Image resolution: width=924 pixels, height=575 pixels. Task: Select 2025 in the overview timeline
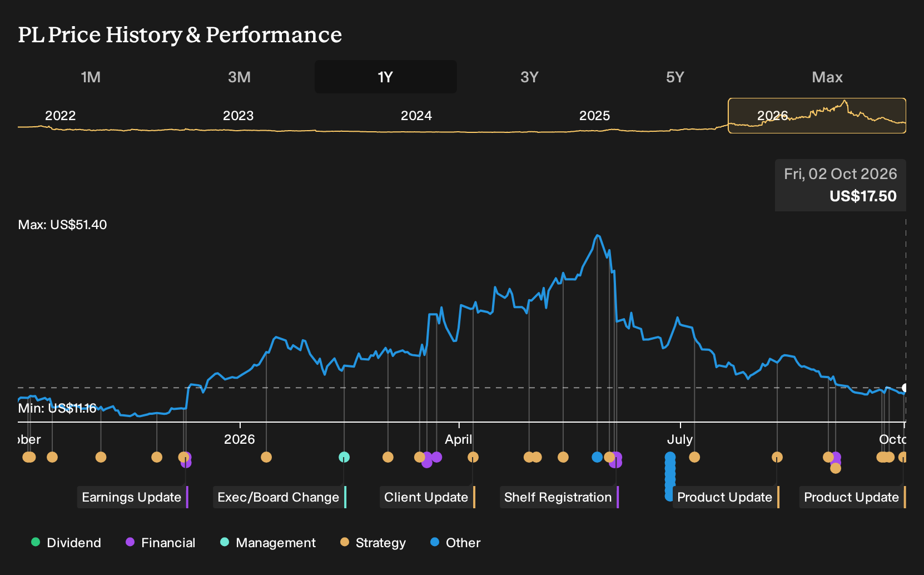click(x=594, y=116)
